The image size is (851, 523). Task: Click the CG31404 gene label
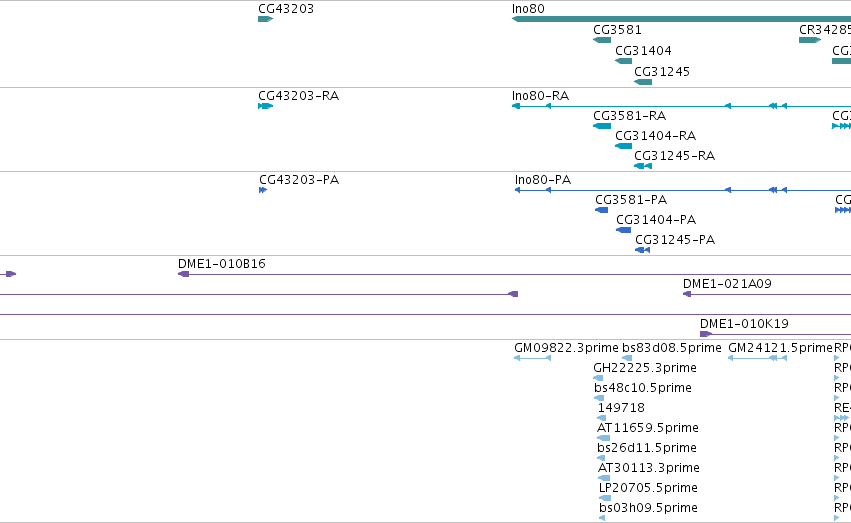coord(643,51)
